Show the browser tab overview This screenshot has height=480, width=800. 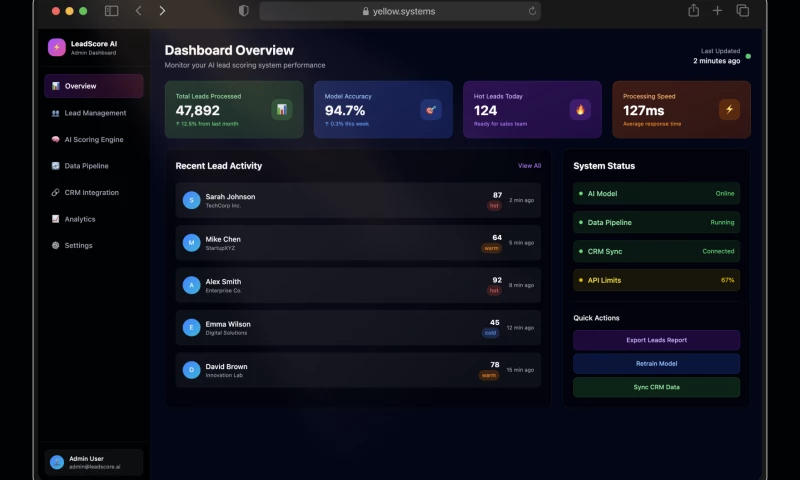(x=743, y=10)
